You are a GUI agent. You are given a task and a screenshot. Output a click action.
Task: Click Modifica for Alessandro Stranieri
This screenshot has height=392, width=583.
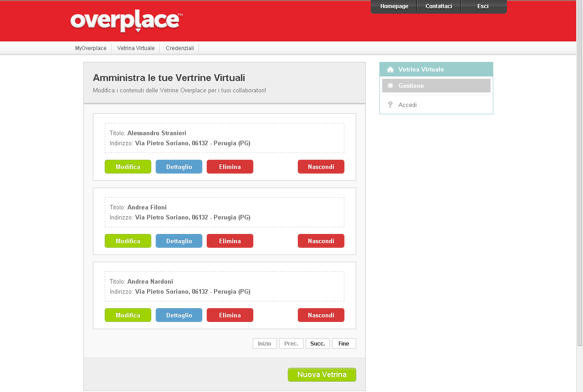point(128,167)
